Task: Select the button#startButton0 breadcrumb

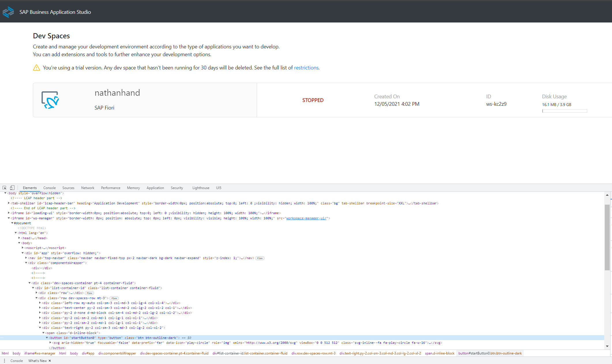Action: point(490,353)
